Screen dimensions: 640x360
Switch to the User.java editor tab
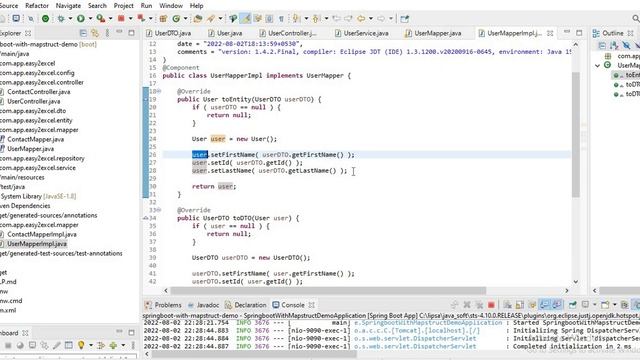pyautogui.click(x=225, y=33)
